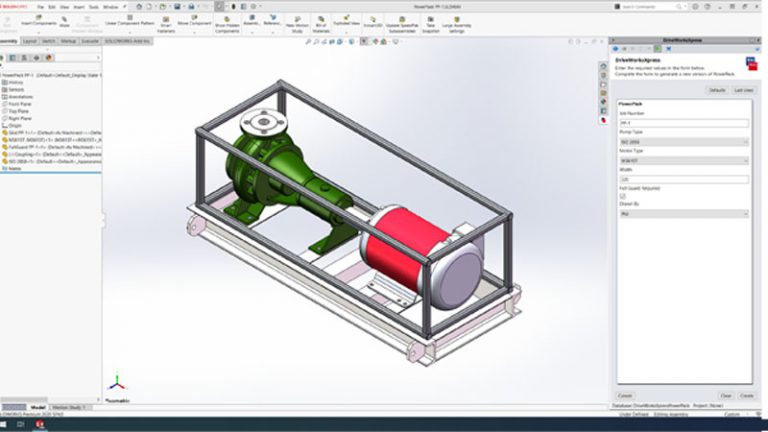This screenshot has width=768, height=432.
Task: Click Update SpeedPak Subassemblies
Action: (x=402, y=24)
